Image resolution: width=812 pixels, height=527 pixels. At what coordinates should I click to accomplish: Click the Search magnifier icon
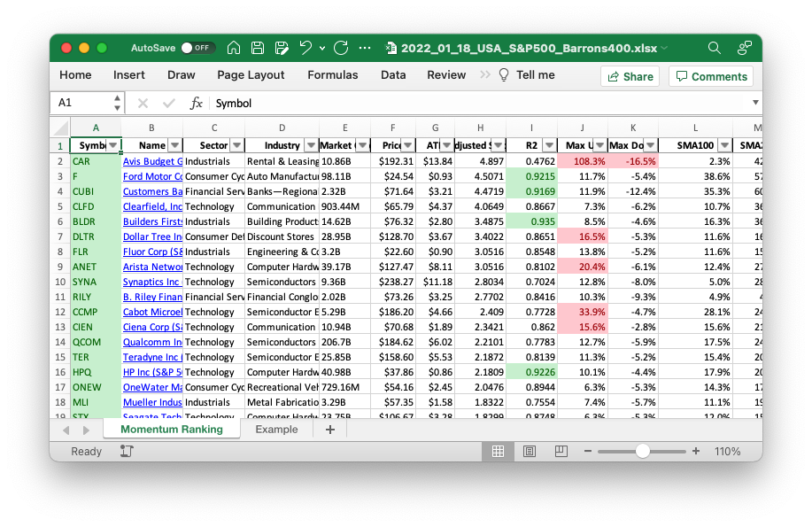[x=714, y=48]
